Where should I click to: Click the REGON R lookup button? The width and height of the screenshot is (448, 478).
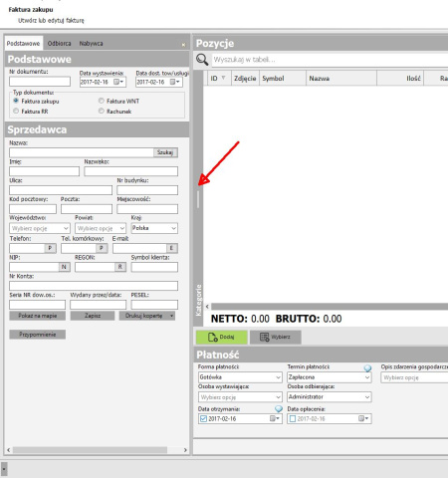tap(120, 267)
